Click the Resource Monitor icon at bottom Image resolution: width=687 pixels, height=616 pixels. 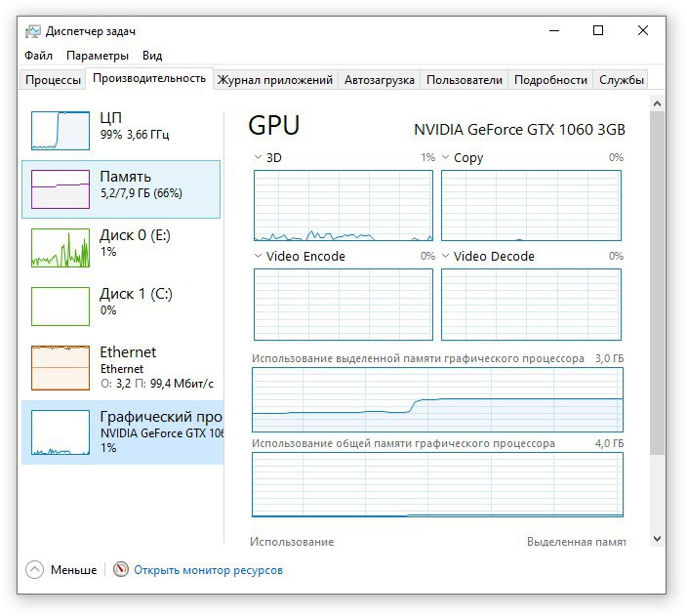pos(120,569)
